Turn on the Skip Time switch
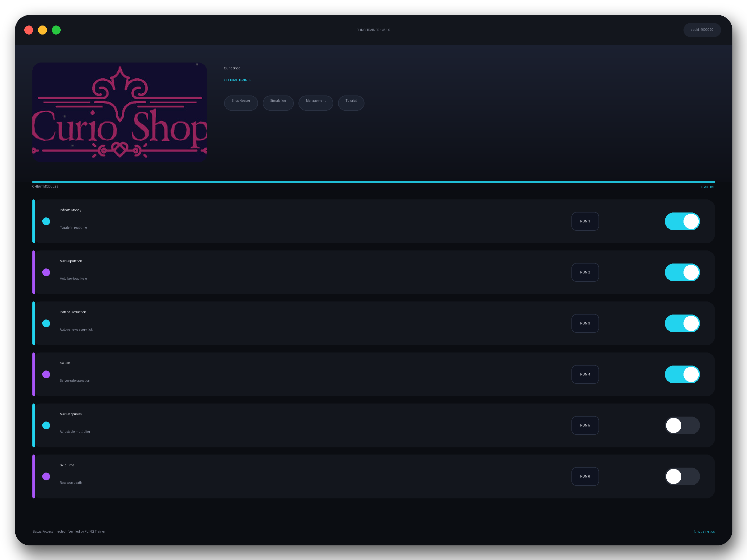Screen dimensions: 747x560 pos(682,476)
